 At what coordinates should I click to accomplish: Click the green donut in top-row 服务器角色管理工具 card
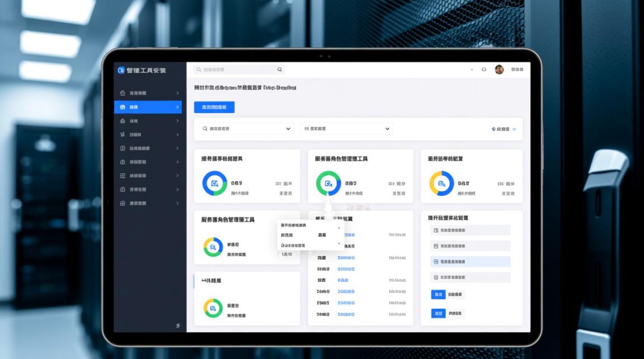[x=328, y=183]
